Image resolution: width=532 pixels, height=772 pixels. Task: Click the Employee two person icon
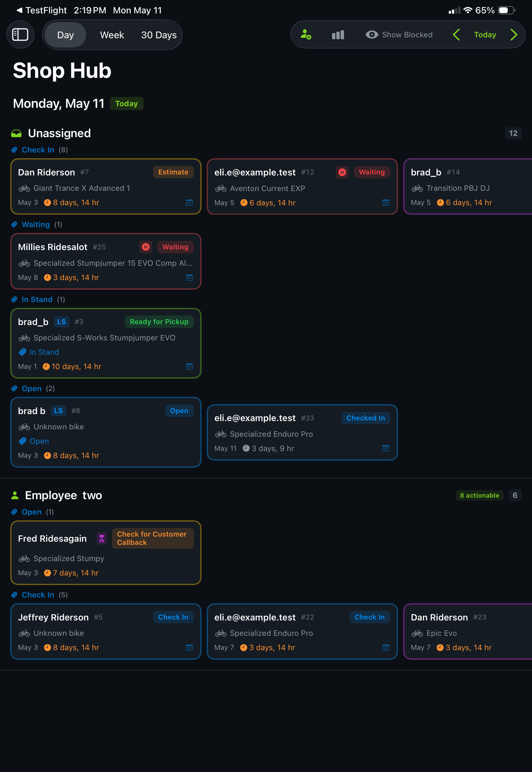click(15, 495)
